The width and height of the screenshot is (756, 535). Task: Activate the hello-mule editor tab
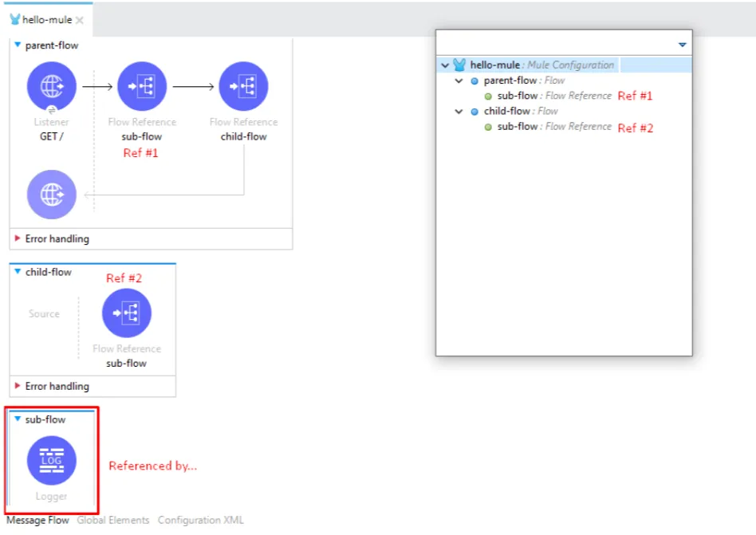coord(47,20)
